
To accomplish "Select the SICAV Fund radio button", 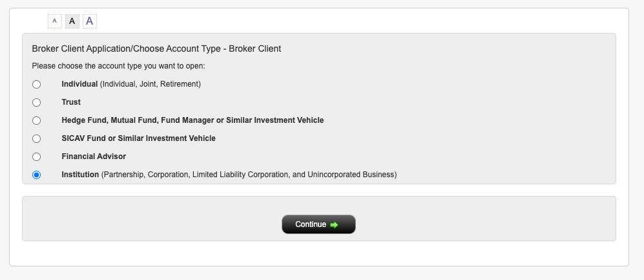I will point(36,138).
